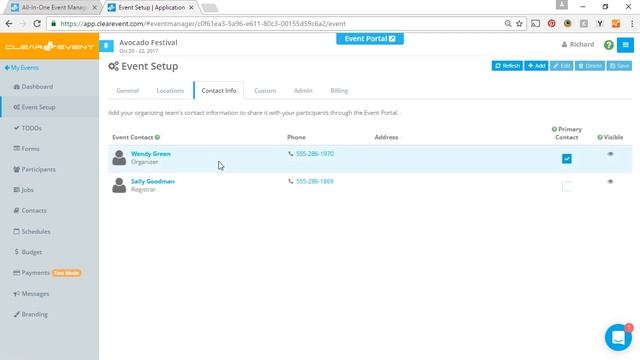The width and height of the screenshot is (640, 360).
Task: Click phone number 555-286-1869
Action: click(x=315, y=181)
